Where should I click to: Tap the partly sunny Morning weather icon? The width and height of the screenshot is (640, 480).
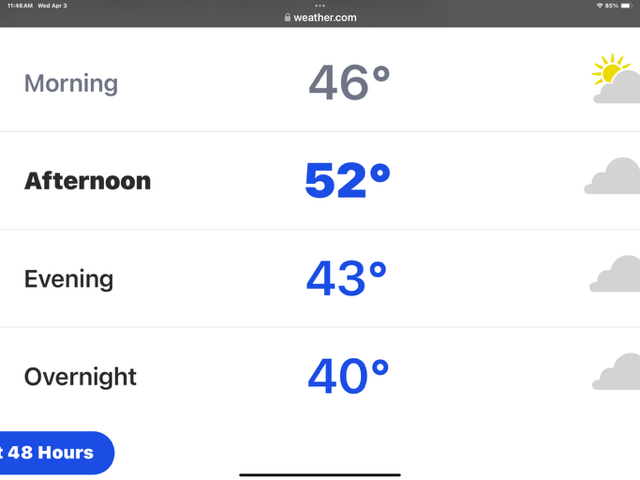point(616,78)
